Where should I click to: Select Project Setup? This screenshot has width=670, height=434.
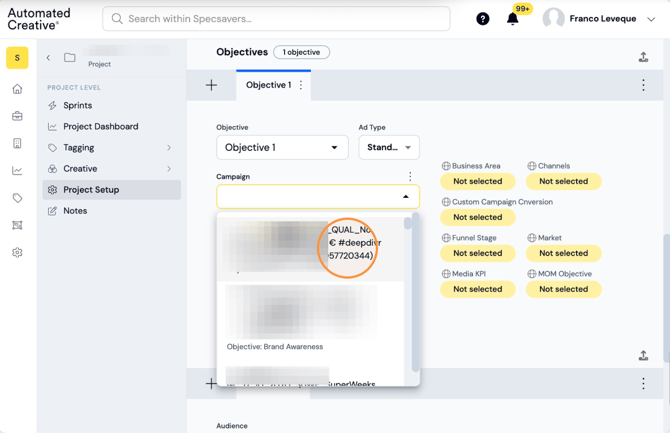(x=112, y=190)
